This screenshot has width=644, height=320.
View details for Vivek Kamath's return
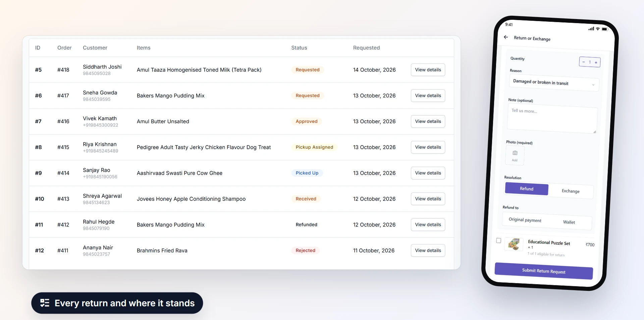tap(428, 121)
